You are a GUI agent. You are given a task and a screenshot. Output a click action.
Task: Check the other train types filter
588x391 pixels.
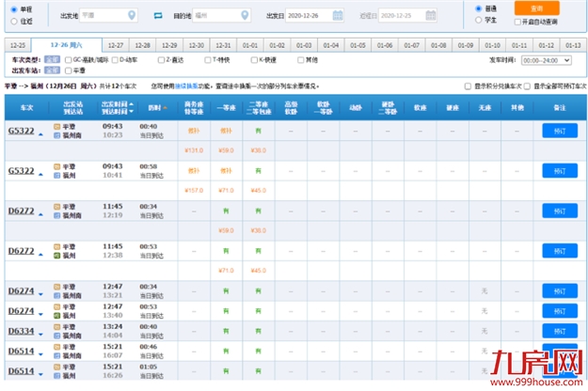[x=301, y=60]
